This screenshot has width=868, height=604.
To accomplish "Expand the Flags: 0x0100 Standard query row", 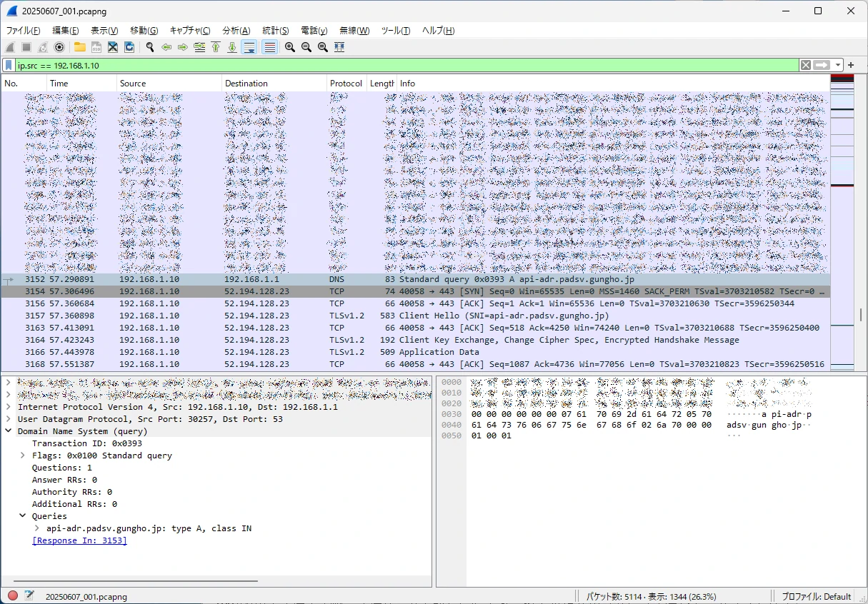I will [x=23, y=455].
